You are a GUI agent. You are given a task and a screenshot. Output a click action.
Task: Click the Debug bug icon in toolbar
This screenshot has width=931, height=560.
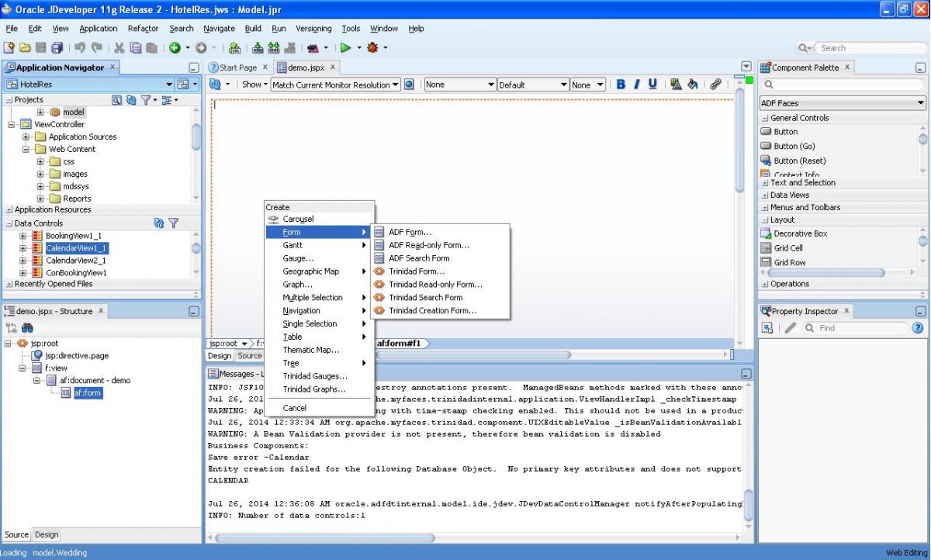click(372, 48)
